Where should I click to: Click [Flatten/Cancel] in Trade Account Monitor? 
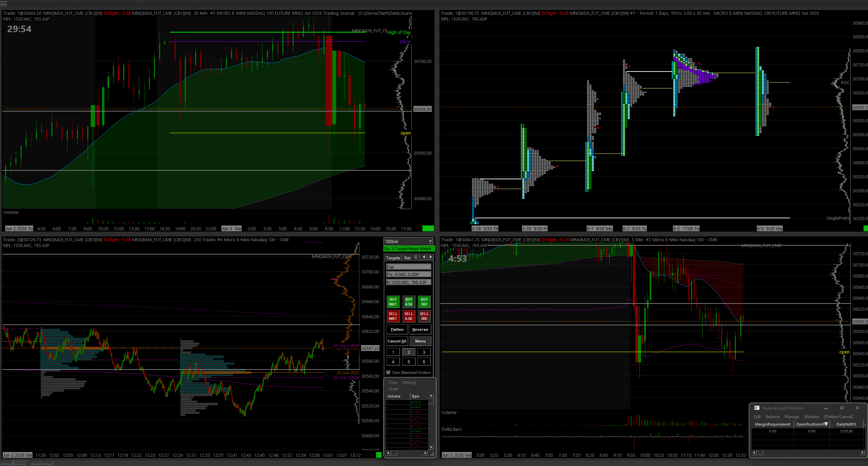(x=838, y=417)
